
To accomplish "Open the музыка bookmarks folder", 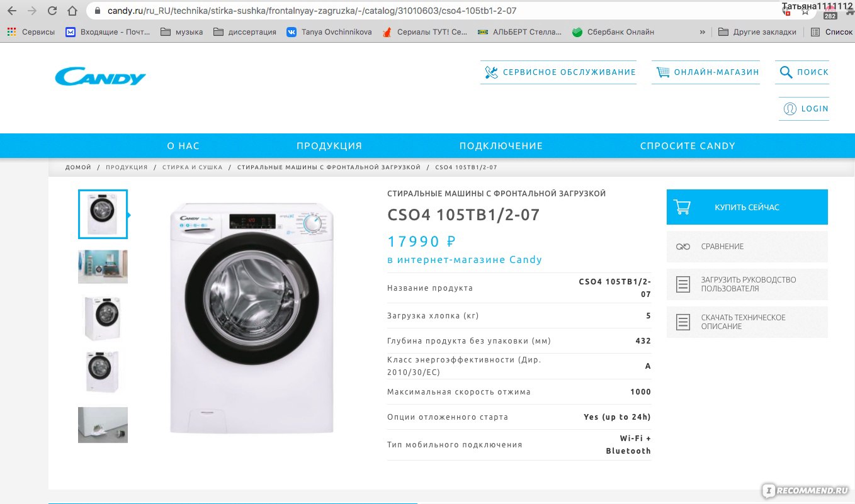I will (x=182, y=31).
